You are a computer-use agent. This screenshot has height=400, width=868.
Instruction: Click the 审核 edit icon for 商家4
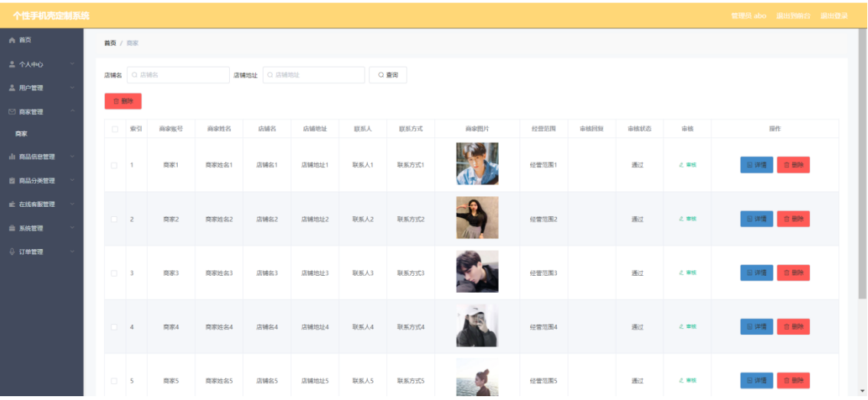click(x=681, y=327)
